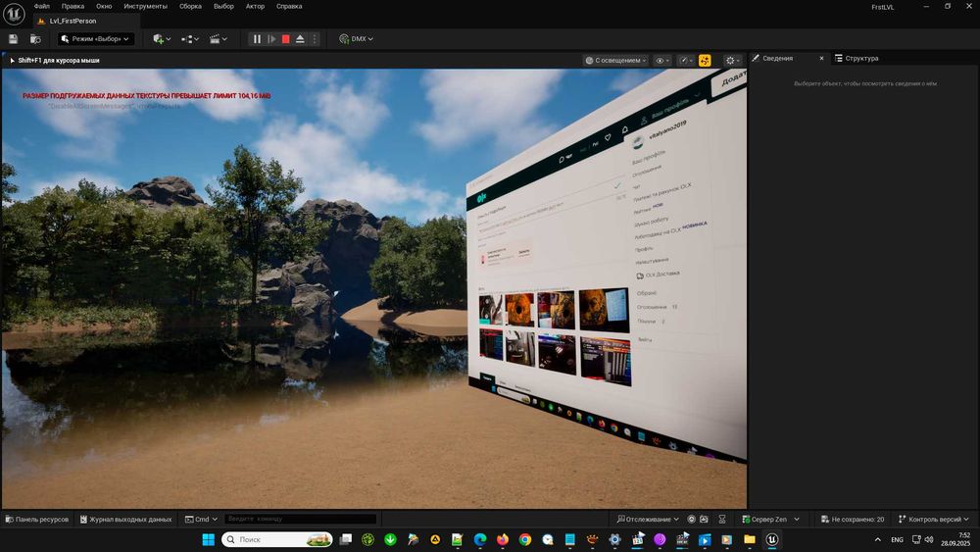Open the Файл menu

click(42, 6)
